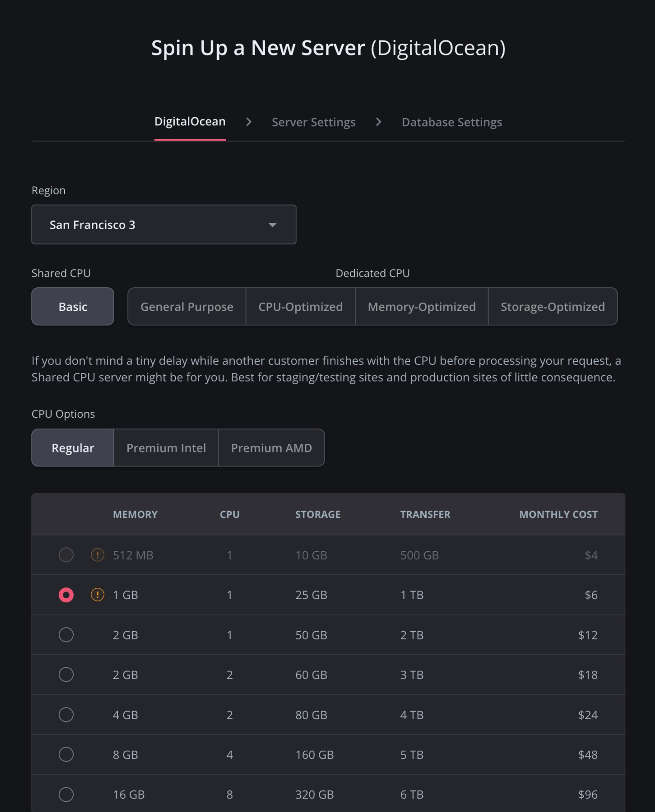The height and width of the screenshot is (812, 655).
Task: Click the TRANSFER column header
Action: pyautogui.click(x=425, y=514)
